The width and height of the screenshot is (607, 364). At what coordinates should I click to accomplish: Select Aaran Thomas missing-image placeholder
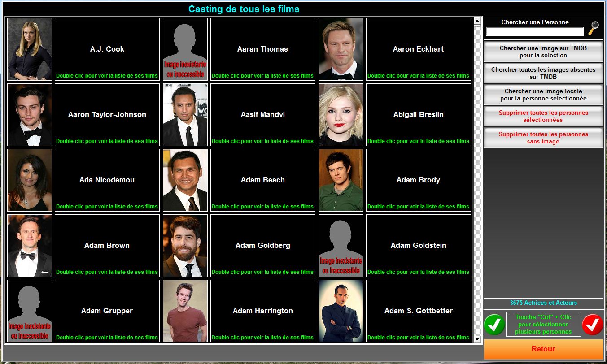tap(185, 49)
